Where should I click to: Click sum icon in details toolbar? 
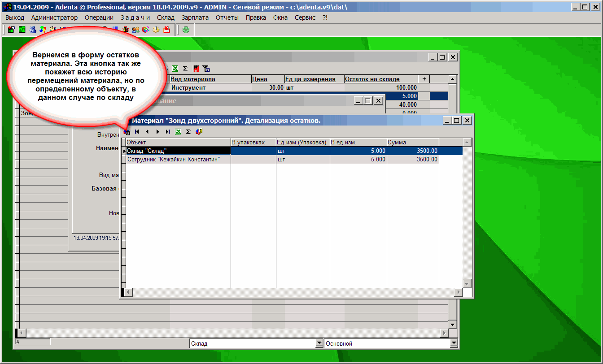tap(188, 132)
